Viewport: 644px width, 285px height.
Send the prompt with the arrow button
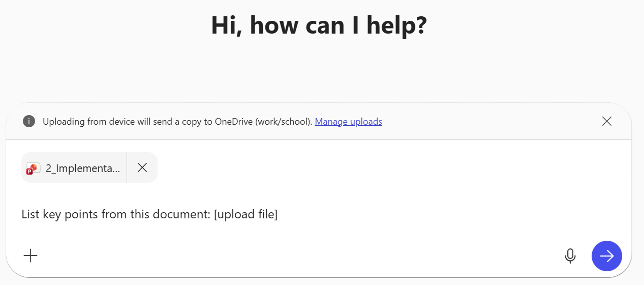[x=606, y=255]
